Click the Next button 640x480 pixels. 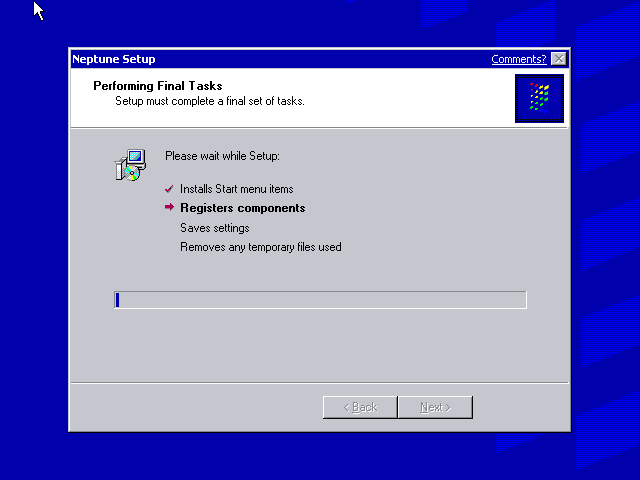[x=436, y=407]
